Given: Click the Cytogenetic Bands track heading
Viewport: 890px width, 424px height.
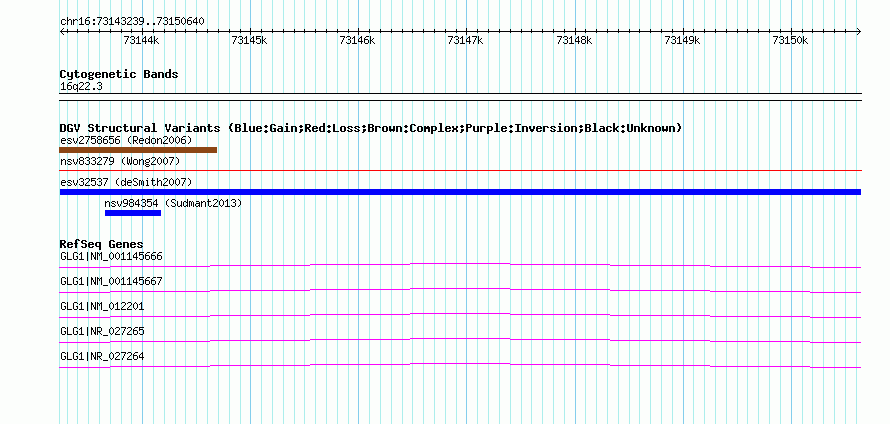Looking at the screenshot, I should 119,74.
